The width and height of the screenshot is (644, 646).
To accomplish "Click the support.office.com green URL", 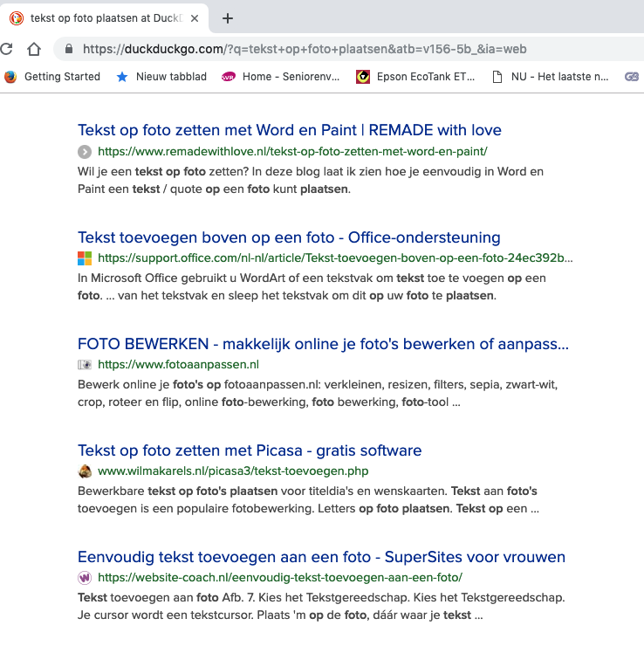I will click(x=335, y=258).
